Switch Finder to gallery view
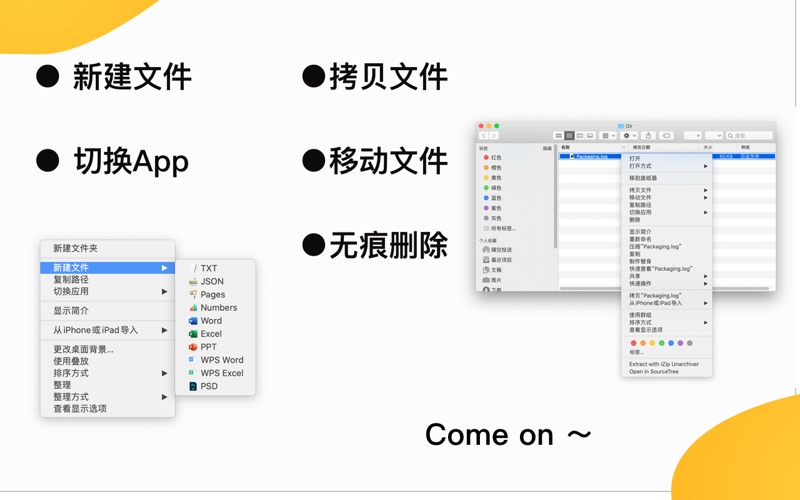This screenshot has width=800, height=500. 590,136
